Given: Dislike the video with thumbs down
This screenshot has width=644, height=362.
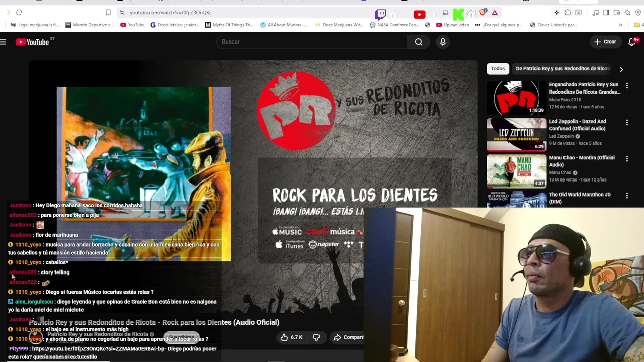Looking at the screenshot, I should pos(316,337).
